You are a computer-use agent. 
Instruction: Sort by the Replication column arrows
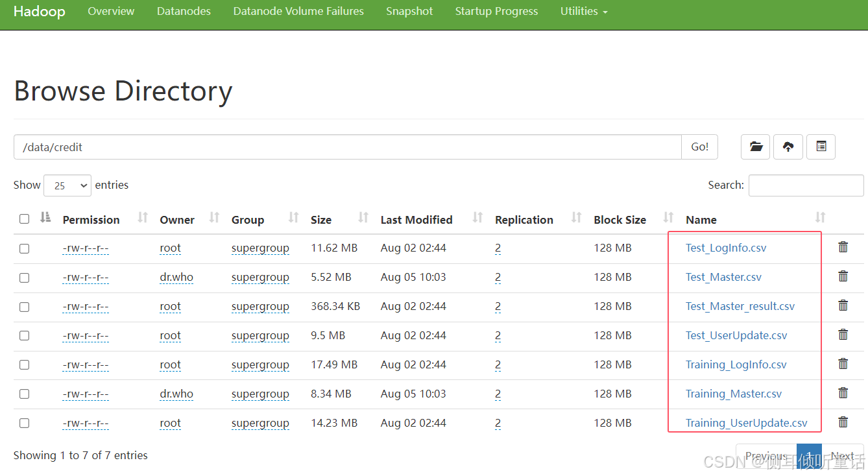pyautogui.click(x=576, y=218)
